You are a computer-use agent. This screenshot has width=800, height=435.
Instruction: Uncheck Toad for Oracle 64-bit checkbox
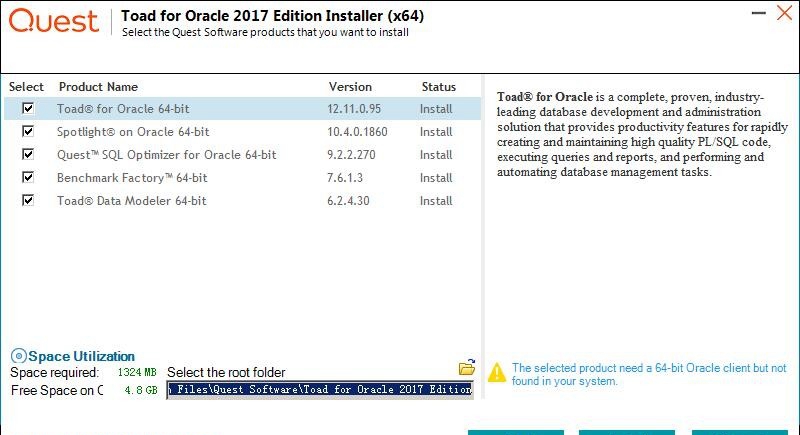tap(28, 109)
